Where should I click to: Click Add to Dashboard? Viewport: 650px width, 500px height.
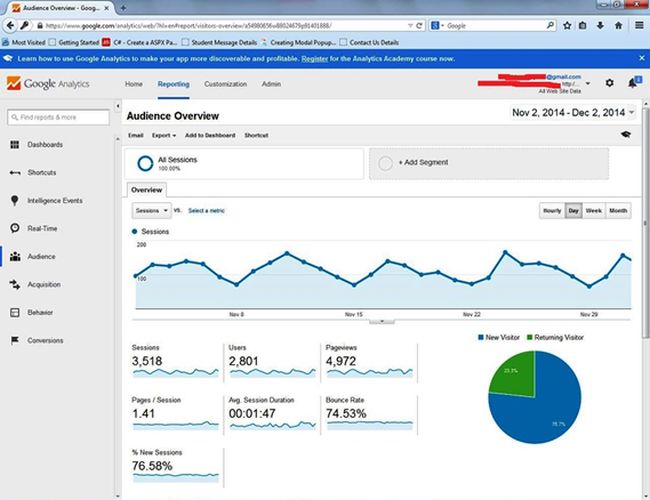[210, 135]
